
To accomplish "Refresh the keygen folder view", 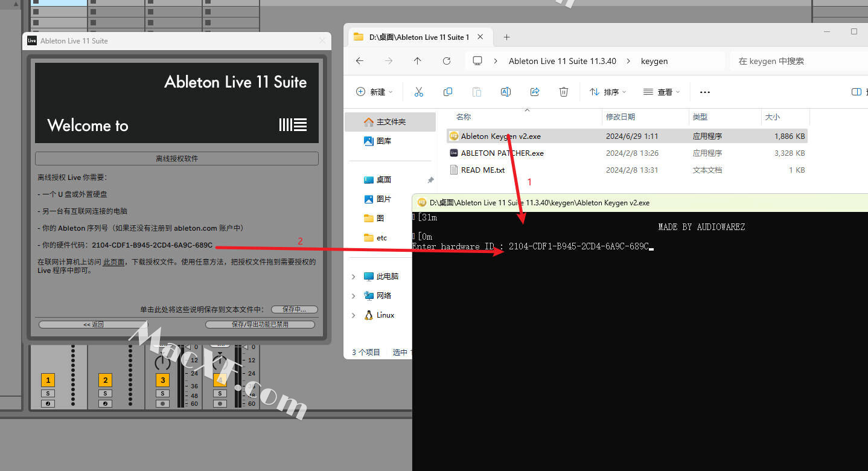I will pos(447,61).
